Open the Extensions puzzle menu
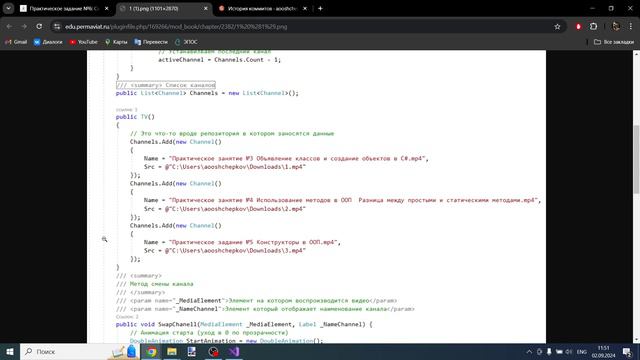Image resolution: width=640 pixels, height=360 pixels. [593, 27]
